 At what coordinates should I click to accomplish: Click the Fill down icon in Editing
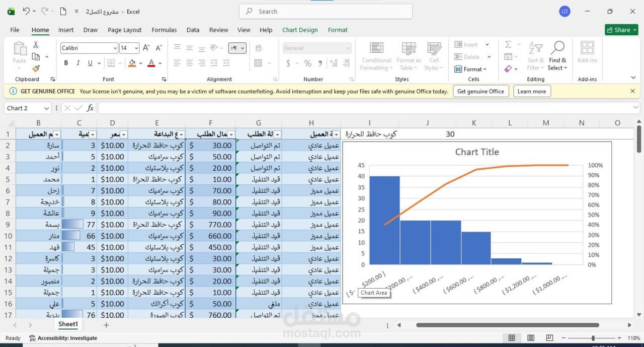[x=508, y=57]
